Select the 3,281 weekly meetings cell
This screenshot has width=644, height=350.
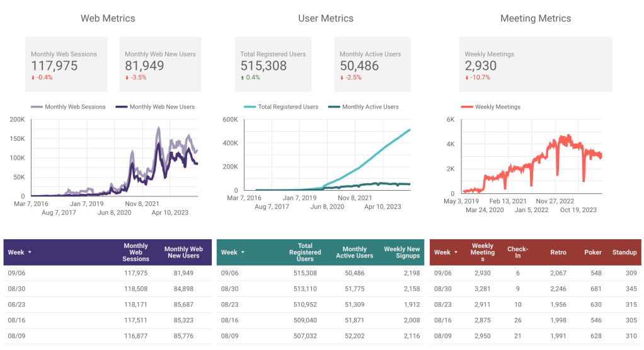tap(483, 289)
